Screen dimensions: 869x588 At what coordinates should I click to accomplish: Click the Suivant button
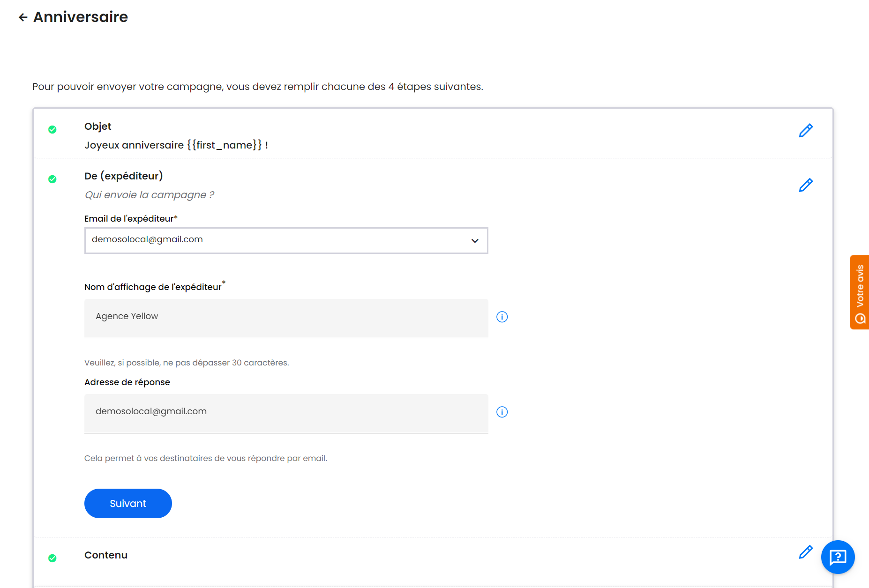128,503
